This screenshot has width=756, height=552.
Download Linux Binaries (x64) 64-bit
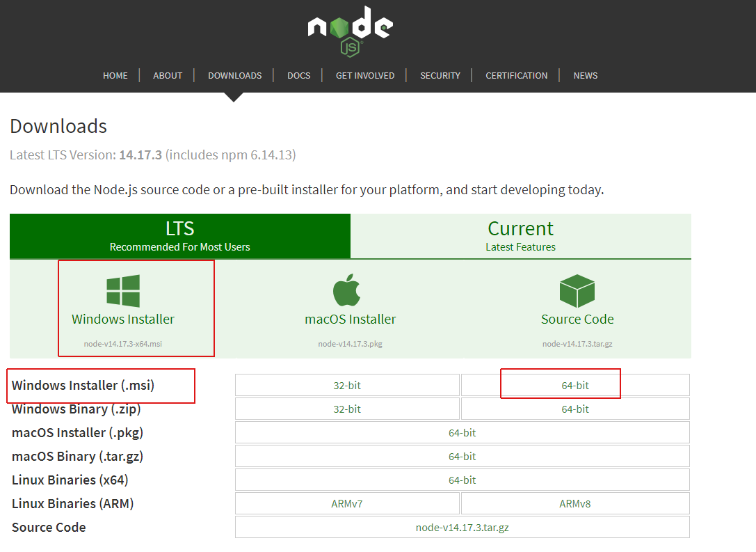point(463,480)
